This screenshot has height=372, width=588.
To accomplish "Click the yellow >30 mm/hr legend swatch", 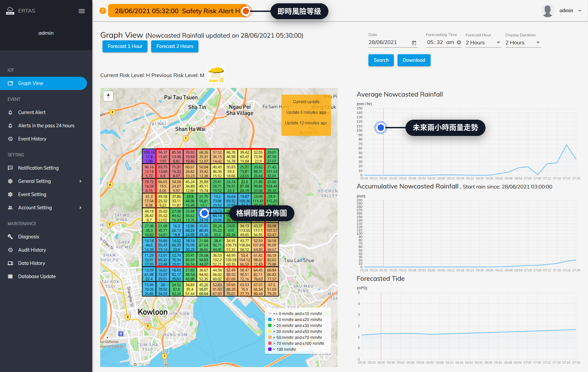I will [270, 331].
